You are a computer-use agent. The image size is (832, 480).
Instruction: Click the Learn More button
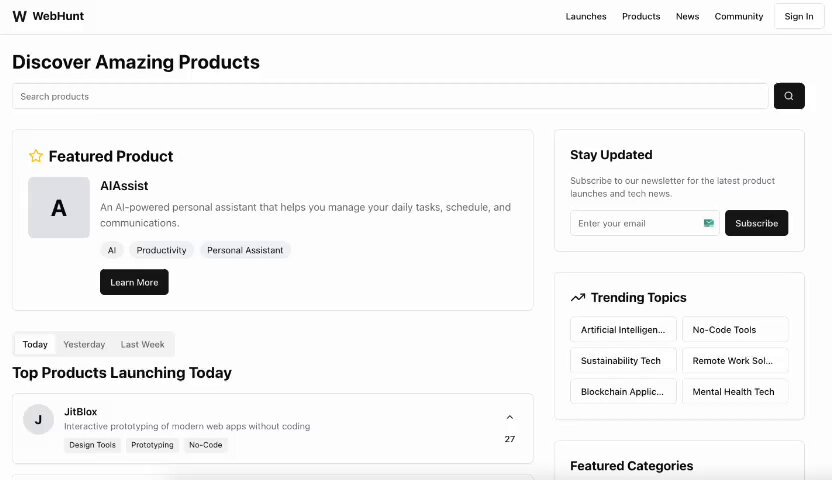click(x=134, y=282)
